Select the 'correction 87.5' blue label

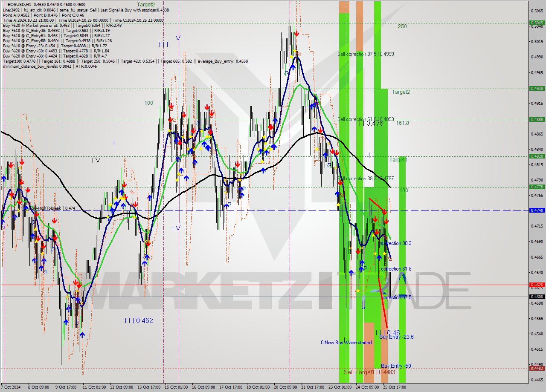coord(396,297)
